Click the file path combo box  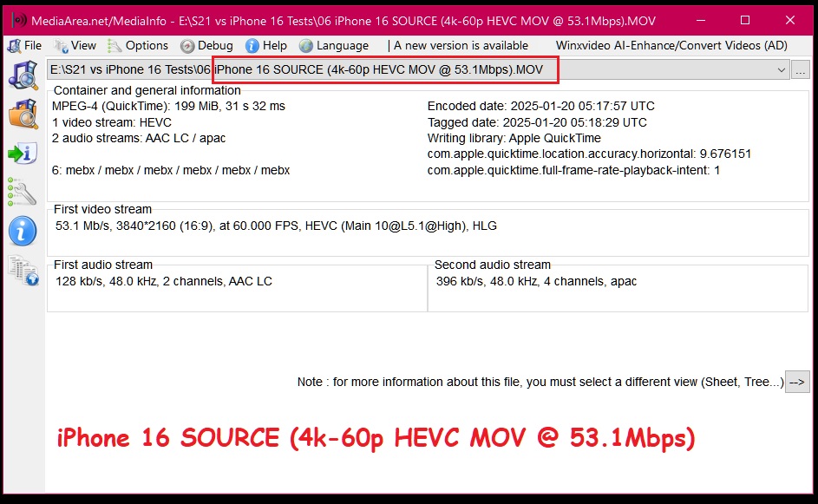(x=418, y=70)
